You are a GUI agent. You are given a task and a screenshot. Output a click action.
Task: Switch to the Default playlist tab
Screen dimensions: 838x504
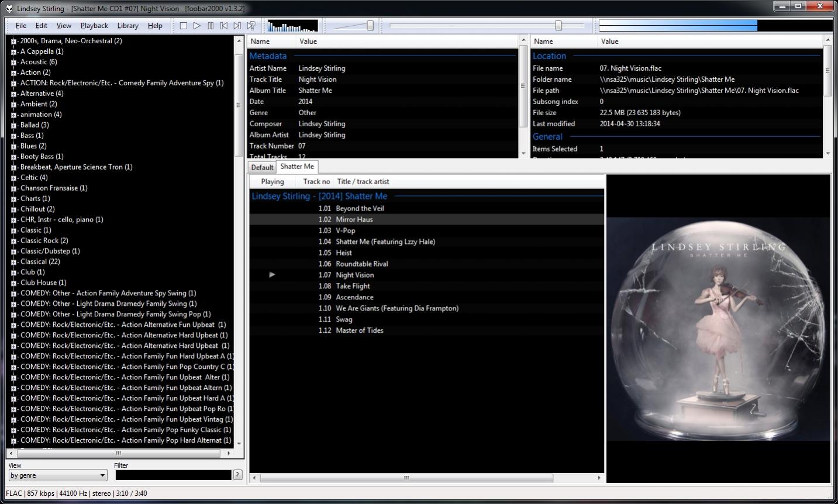pyautogui.click(x=262, y=167)
